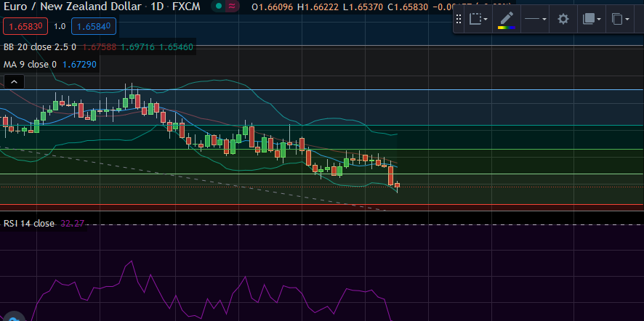
Task: Click the 1D interval label
Action: (156, 7)
